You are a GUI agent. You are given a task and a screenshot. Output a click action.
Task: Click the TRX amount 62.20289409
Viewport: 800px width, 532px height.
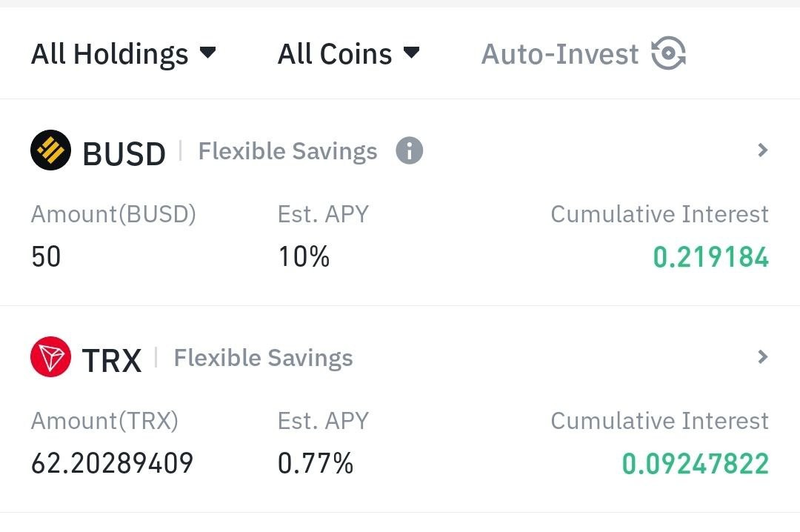coord(113,464)
